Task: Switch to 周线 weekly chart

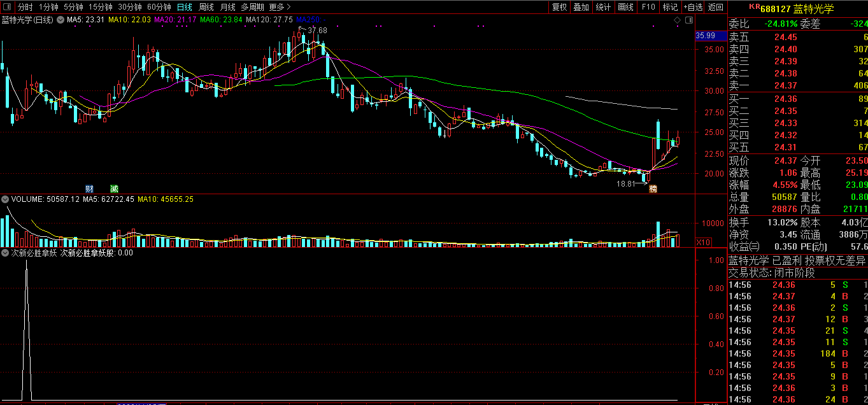Action: [206, 7]
